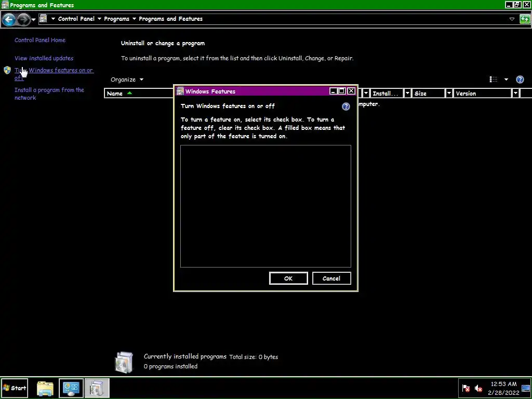Viewport: 532px width, 399px height.
Task: Click the taskbar clock showing 12:53 AM
Action: coord(503,388)
